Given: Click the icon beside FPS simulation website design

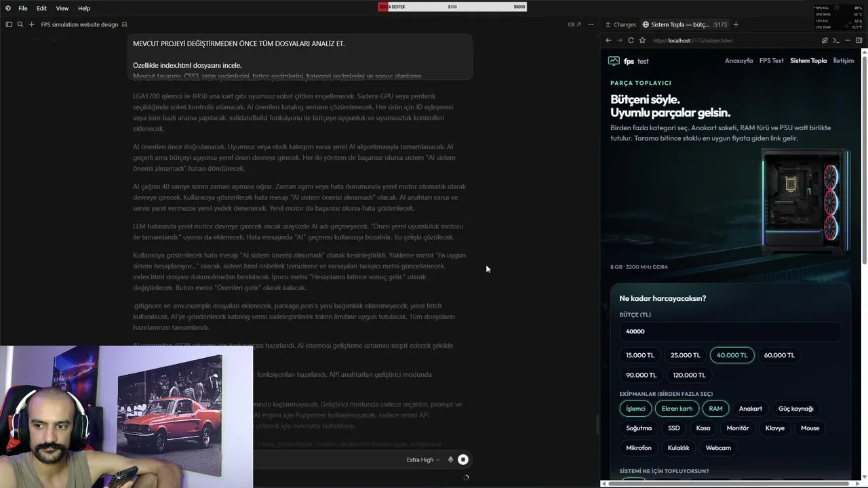Looking at the screenshot, I should click(124, 24).
